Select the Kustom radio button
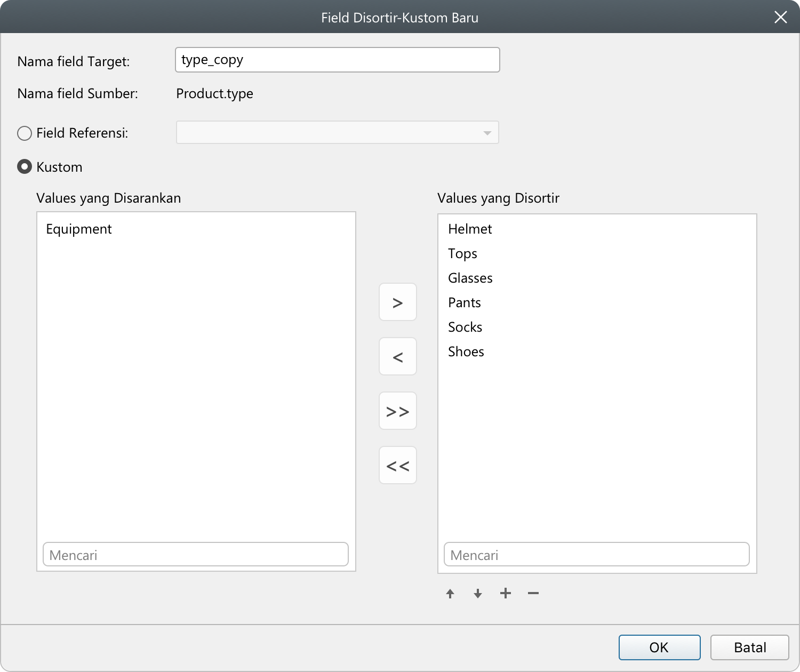The image size is (800, 672). [x=25, y=167]
